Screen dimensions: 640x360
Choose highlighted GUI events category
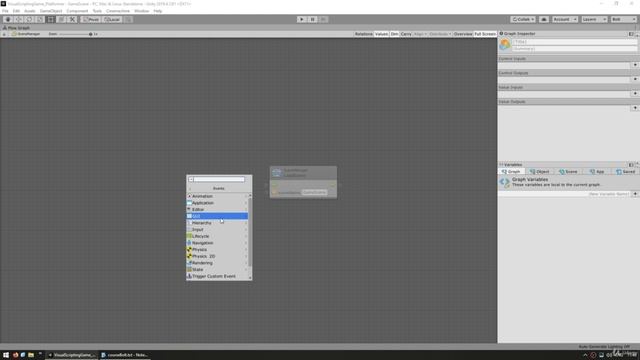pos(217,216)
